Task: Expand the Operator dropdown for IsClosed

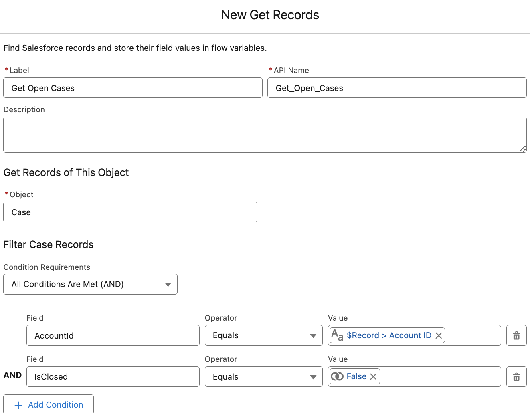Action: [263, 377]
